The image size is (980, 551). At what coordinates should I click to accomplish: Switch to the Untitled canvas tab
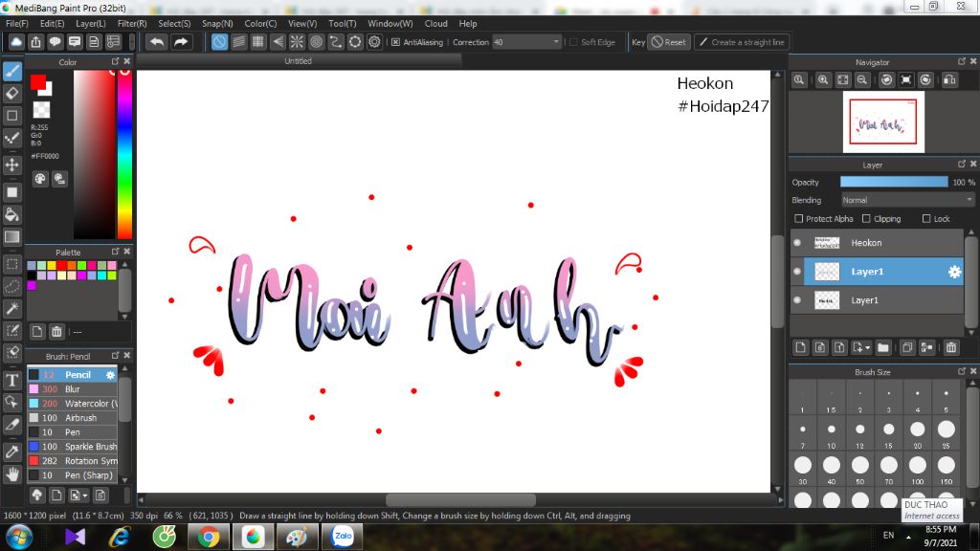coord(299,61)
